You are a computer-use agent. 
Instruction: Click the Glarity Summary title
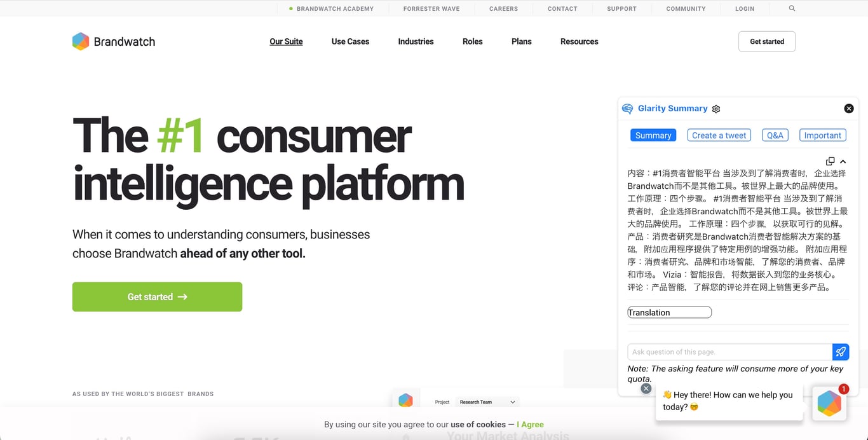pos(672,109)
